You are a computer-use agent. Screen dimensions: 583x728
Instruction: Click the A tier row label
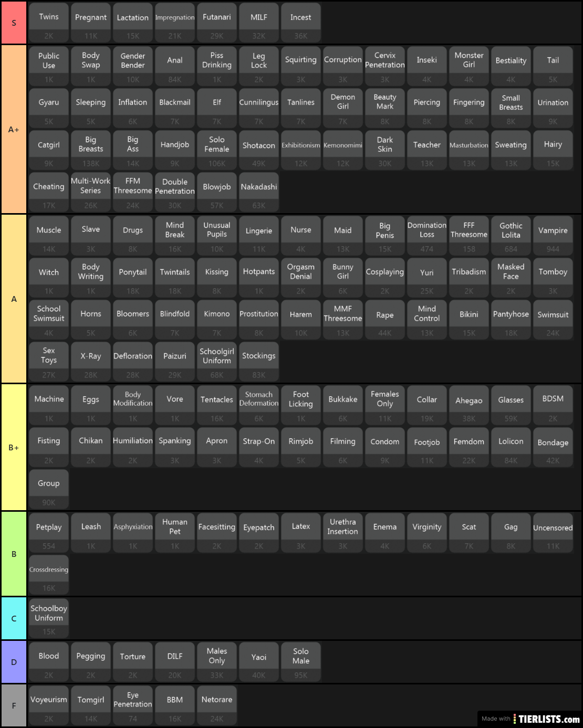[x=14, y=299]
